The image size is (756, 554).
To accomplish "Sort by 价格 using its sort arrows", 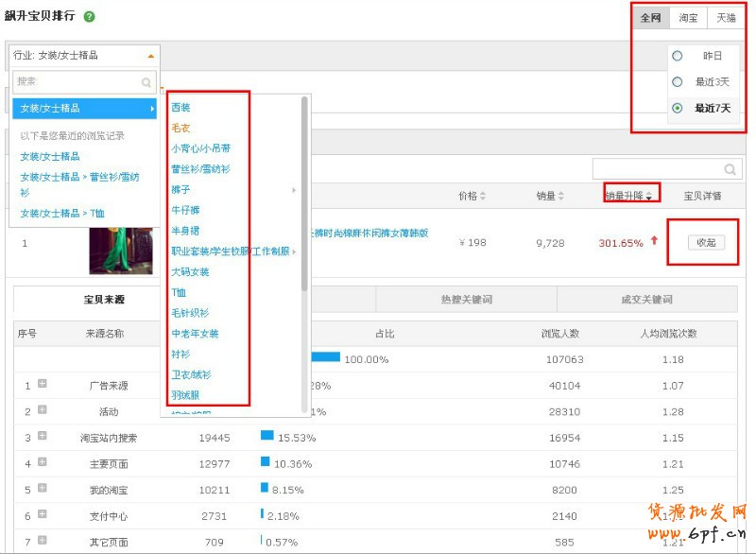I will pos(484,197).
